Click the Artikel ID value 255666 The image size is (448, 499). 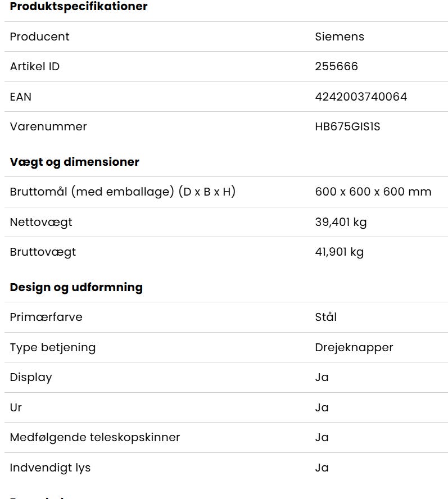(337, 66)
